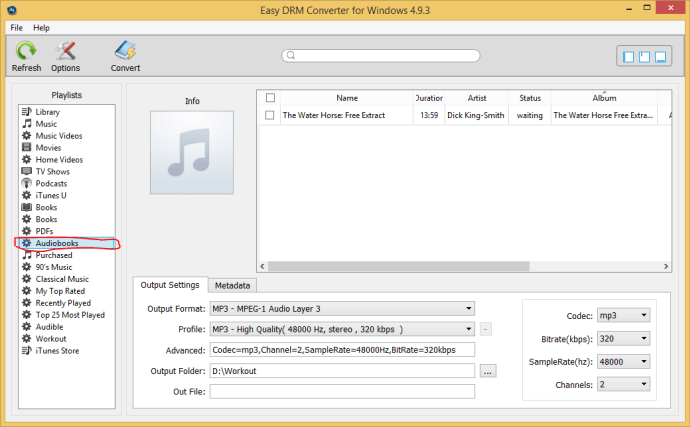The image size is (690, 427).
Task: Sort by the Album column header
Action: point(604,98)
